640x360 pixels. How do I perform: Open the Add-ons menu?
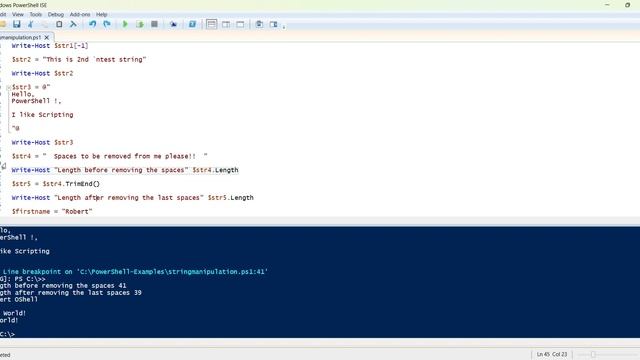click(x=80, y=14)
